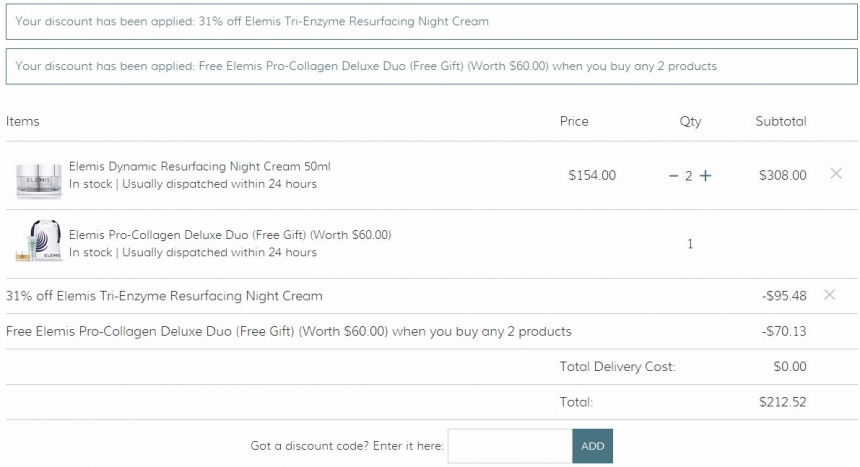Open the Pro-Collagen Deluxe Duo gift thumbnail

point(39,241)
